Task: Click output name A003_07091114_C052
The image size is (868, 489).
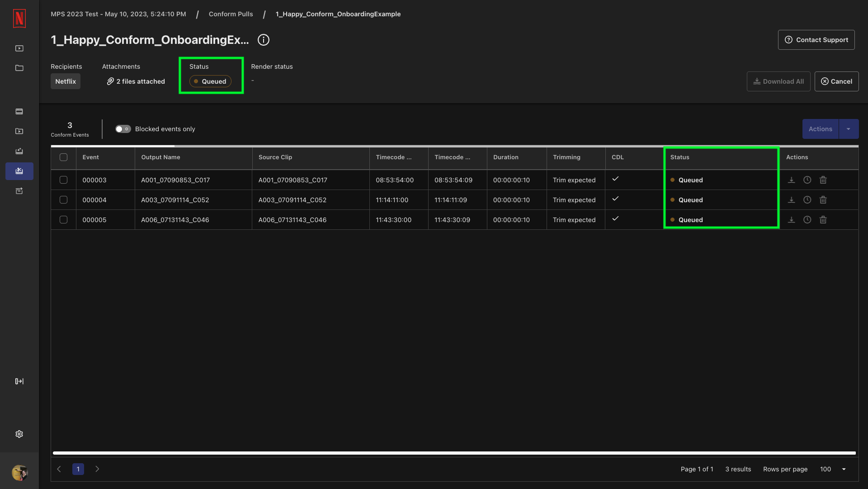Action: (175, 200)
